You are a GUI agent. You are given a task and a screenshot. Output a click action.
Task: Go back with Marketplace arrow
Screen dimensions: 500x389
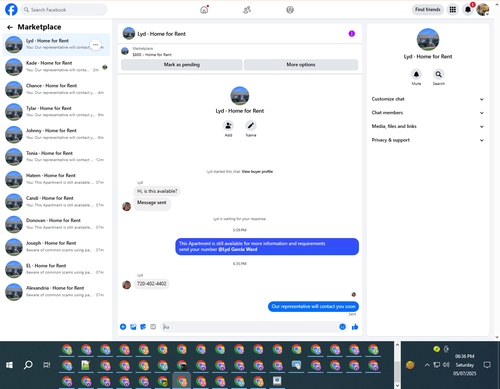coord(10,27)
